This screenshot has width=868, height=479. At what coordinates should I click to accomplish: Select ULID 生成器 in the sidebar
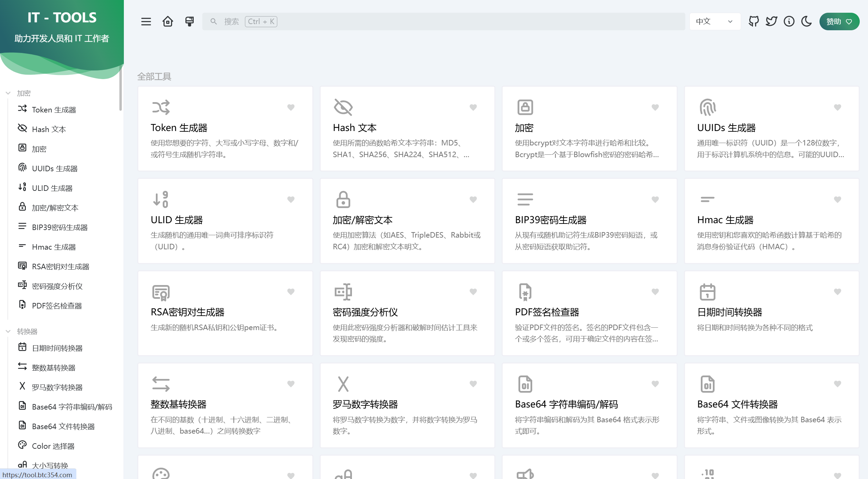pos(52,188)
